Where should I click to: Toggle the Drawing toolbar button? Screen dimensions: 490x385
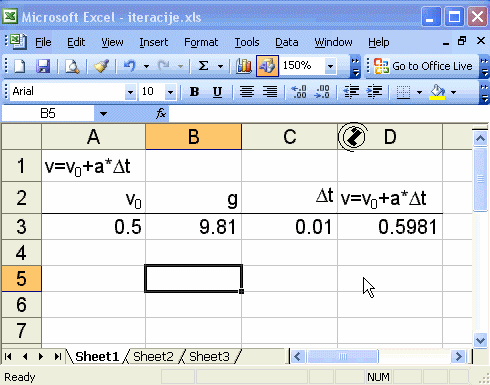267,66
